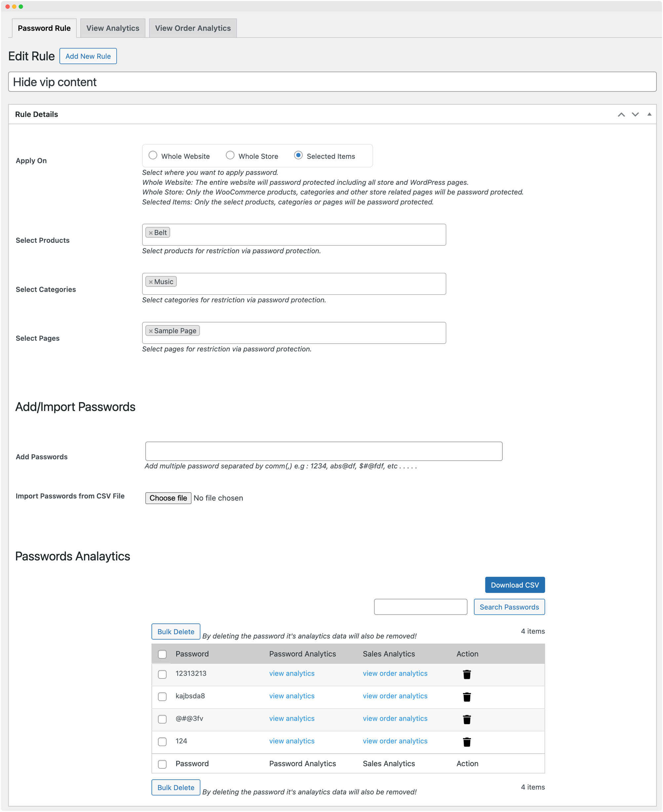This screenshot has width=663, height=812.
Task: Collapse the Rule Details panel triangle
Action: (649, 115)
